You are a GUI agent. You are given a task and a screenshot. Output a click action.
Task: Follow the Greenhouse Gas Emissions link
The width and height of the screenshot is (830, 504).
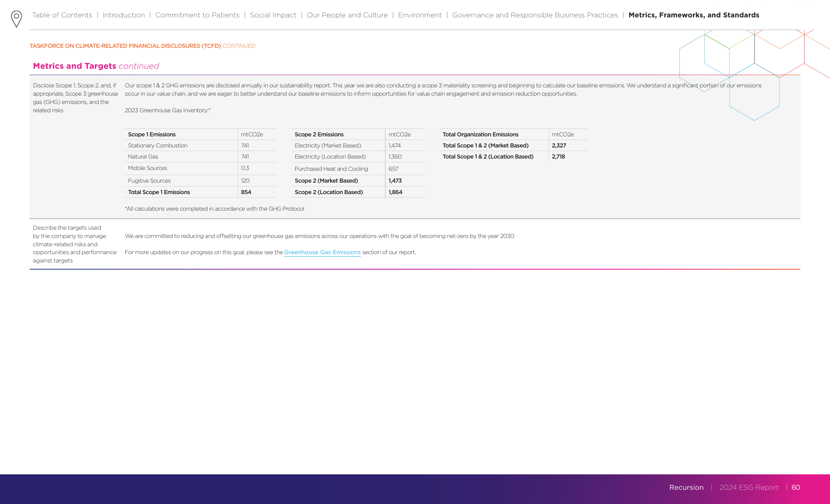(x=322, y=252)
